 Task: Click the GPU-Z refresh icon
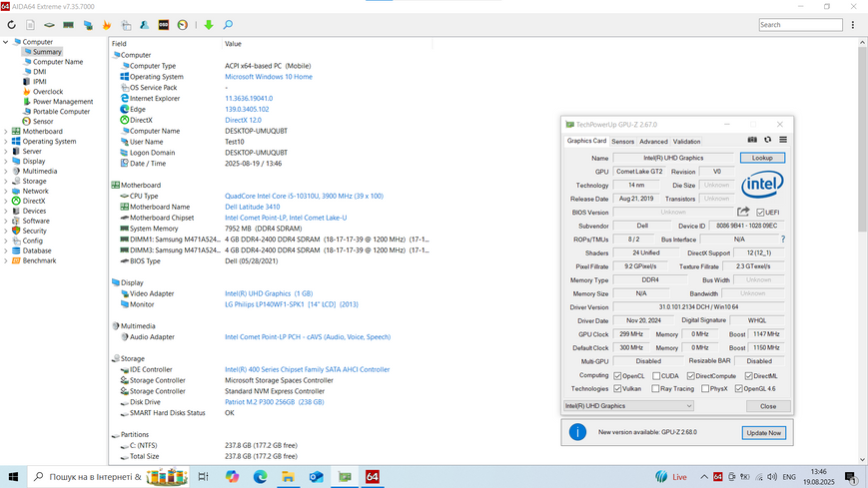point(768,140)
